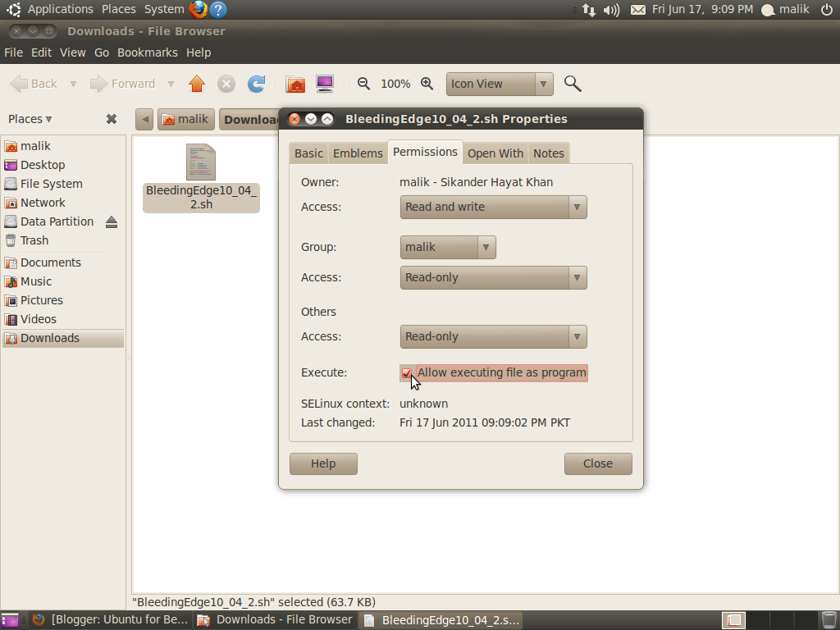Switch to the Notes tab
The width and height of the screenshot is (840, 630).
549,153
